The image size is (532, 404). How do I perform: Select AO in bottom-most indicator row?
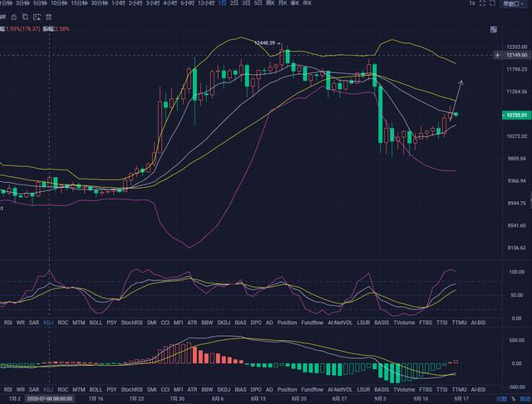[x=269, y=389]
